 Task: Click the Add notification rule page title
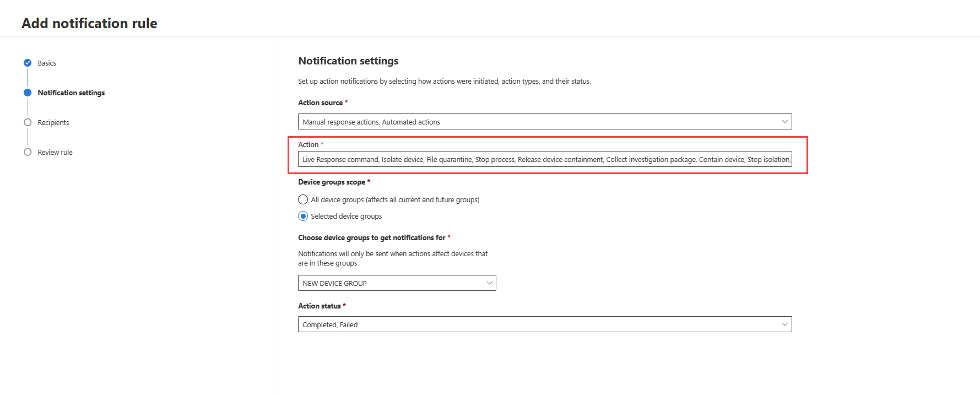[x=89, y=23]
